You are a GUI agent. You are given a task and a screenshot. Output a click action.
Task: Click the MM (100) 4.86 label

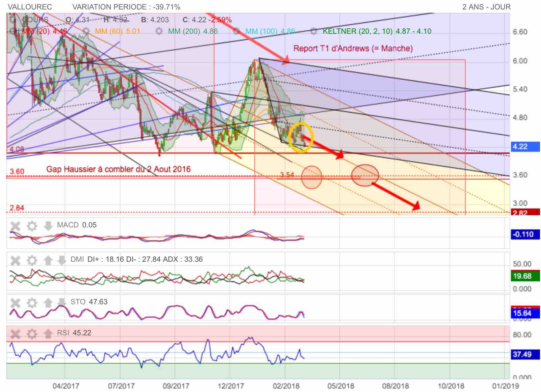point(270,31)
